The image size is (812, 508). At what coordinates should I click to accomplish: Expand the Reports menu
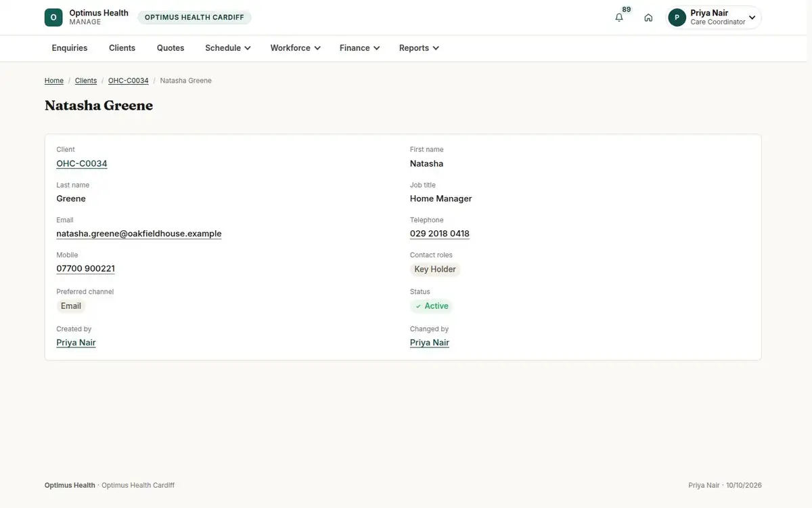[x=420, y=48]
